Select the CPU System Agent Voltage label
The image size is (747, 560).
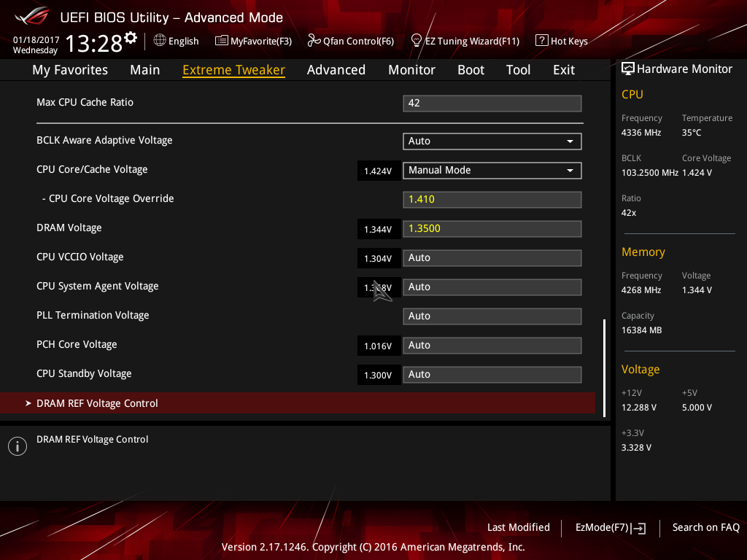(98, 286)
